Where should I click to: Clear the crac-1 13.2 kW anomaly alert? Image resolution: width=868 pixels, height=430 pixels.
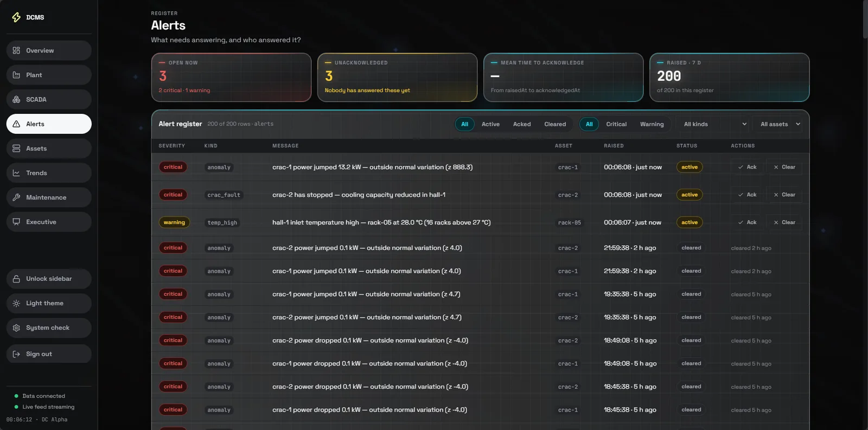point(784,167)
